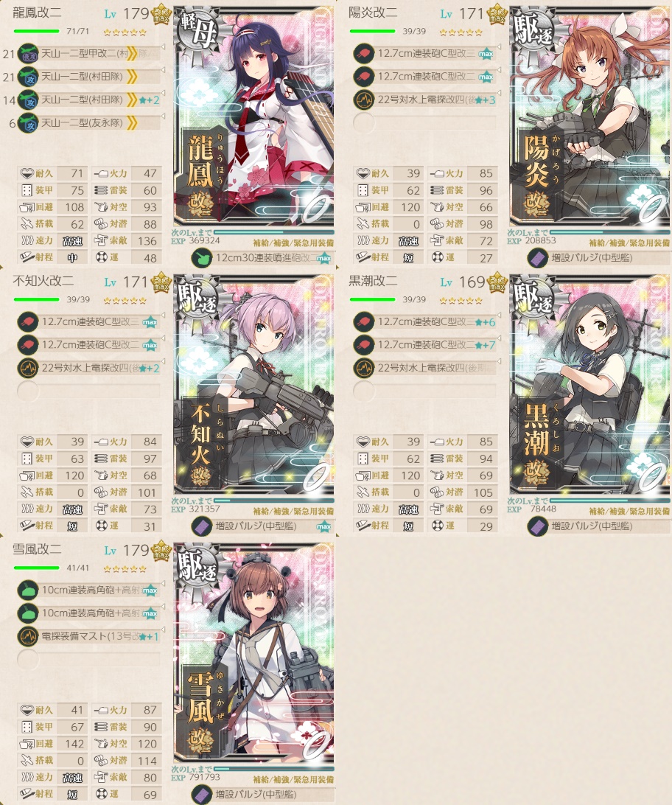Viewport: 672px width, 805px height.
Task: Click the orange radar icon for 不知火改二's 22号対水上電探
Action: [x=28, y=368]
